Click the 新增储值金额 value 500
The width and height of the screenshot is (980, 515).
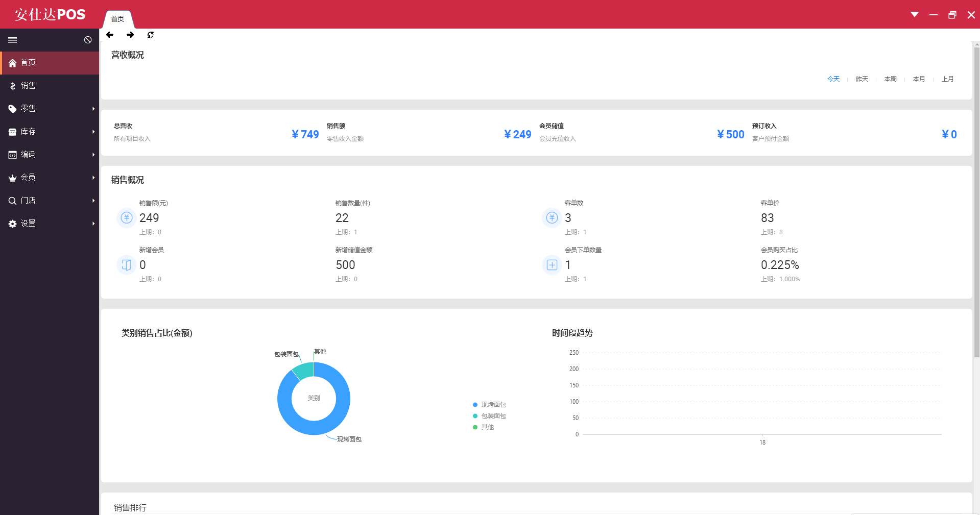(x=345, y=265)
